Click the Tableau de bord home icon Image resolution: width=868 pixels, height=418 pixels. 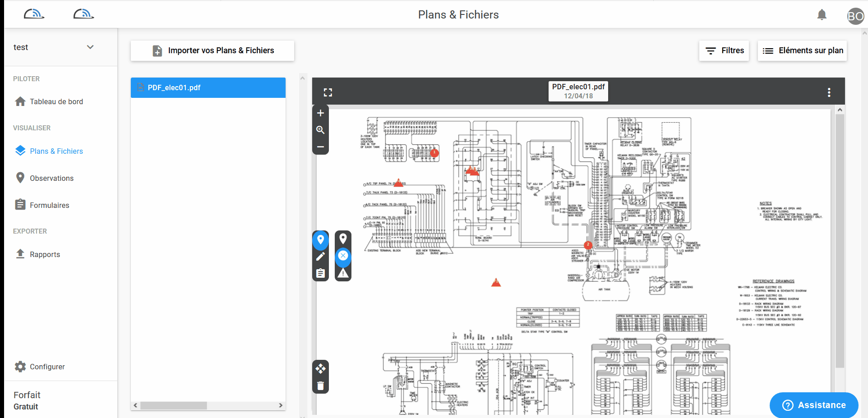[x=20, y=101]
